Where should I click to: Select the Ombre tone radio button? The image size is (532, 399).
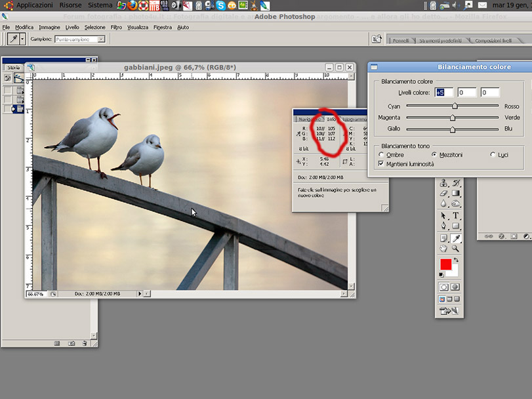(x=382, y=154)
